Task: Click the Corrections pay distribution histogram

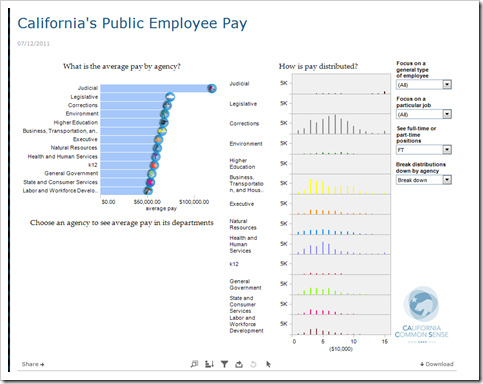Action: [x=341, y=124]
